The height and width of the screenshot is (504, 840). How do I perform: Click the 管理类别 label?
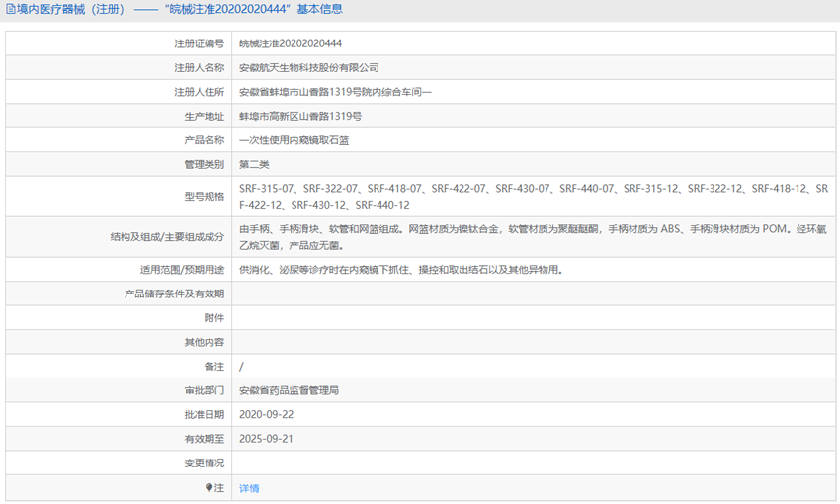click(x=205, y=164)
